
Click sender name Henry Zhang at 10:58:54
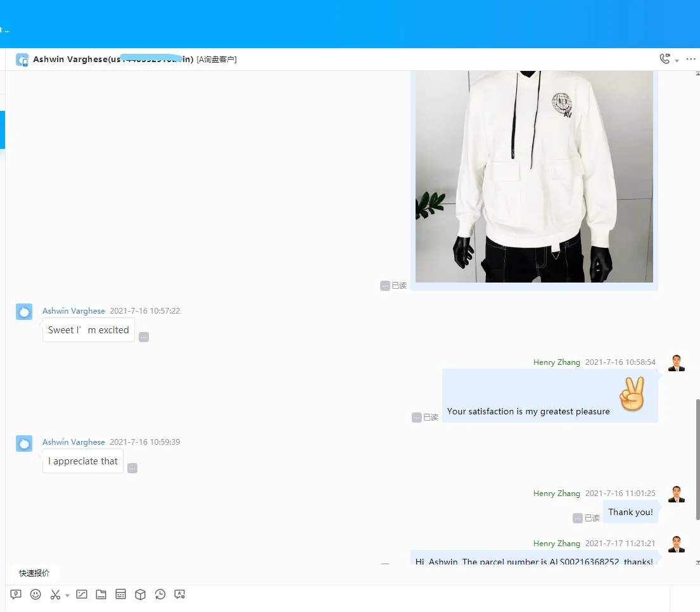pos(557,362)
